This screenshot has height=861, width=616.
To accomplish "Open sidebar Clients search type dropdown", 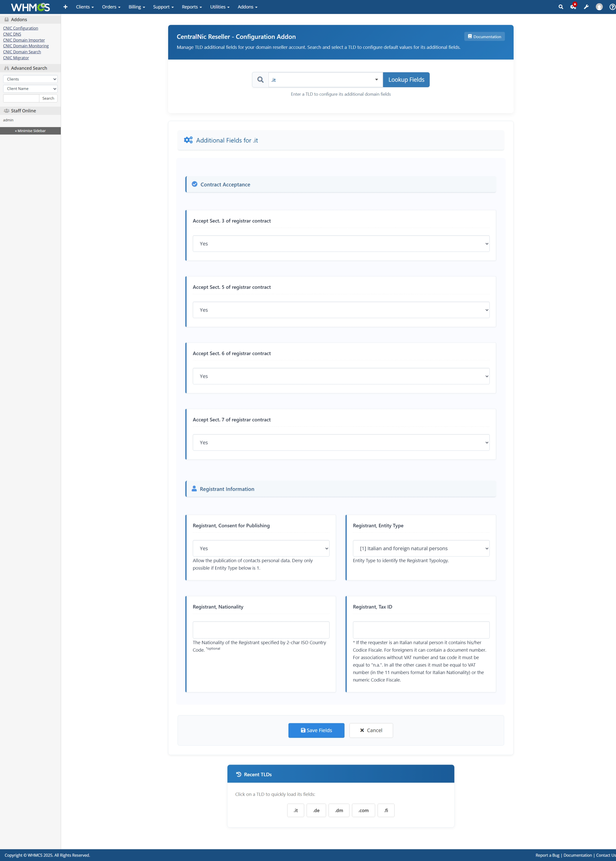I will click(x=30, y=79).
